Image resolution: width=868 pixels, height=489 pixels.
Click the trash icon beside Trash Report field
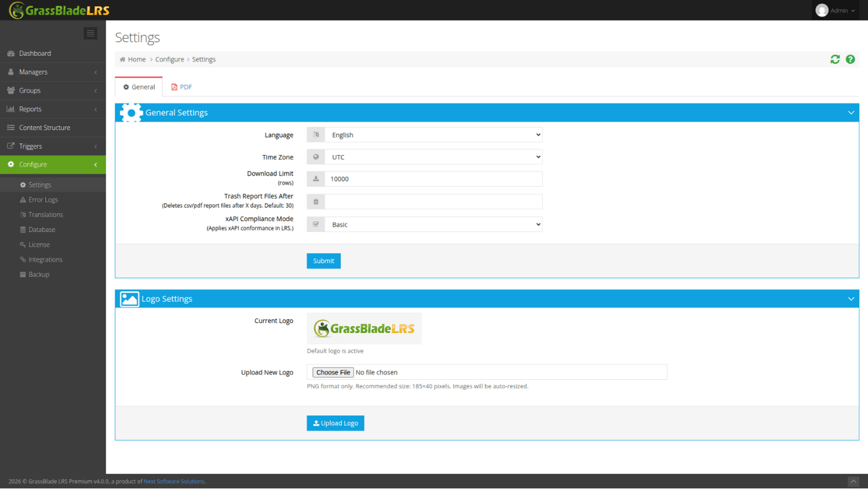pos(316,202)
